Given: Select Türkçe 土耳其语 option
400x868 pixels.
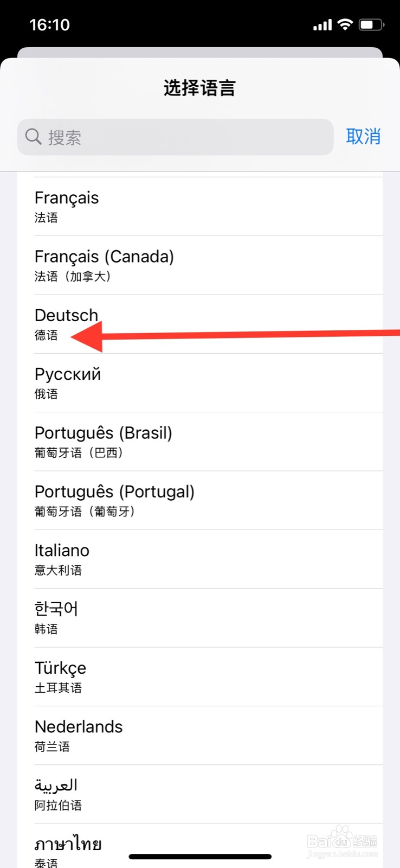Looking at the screenshot, I should 208,676.
